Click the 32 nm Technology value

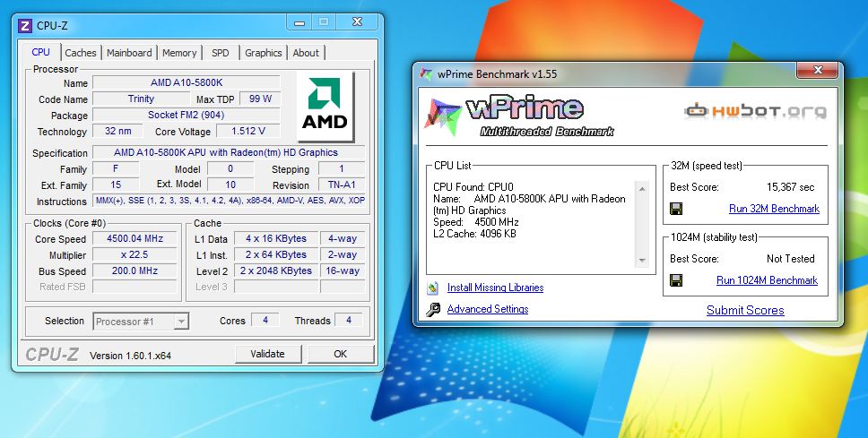tap(117, 131)
